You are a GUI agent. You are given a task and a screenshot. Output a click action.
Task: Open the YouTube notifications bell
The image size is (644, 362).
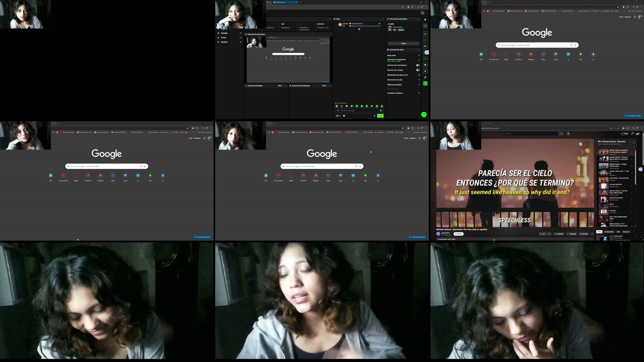click(x=632, y=134)
